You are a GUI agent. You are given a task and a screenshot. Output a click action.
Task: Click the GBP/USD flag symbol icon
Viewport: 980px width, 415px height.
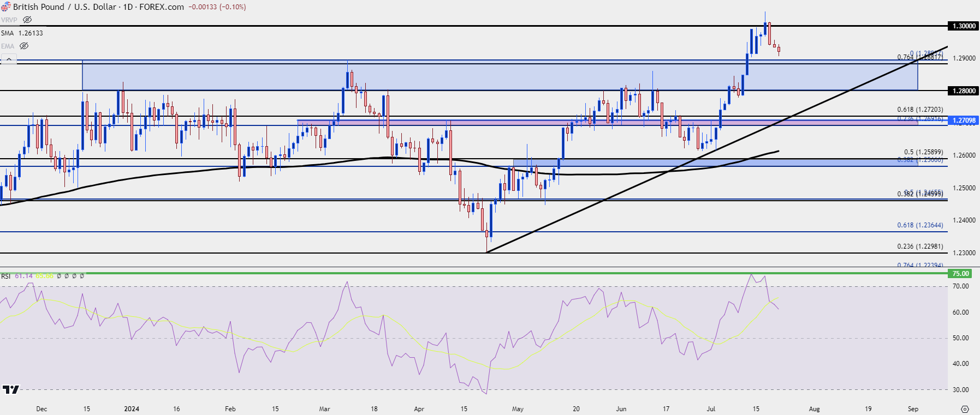point(5,7)
